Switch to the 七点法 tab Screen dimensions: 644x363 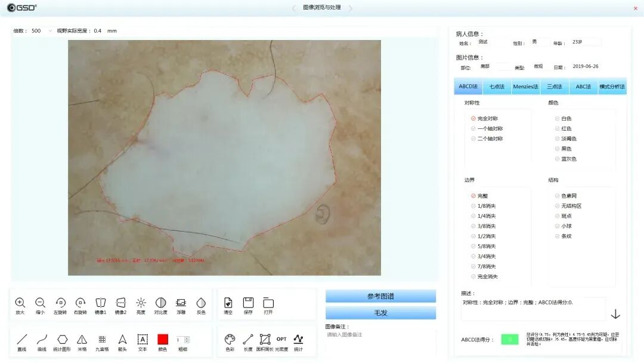click(497, 87)
